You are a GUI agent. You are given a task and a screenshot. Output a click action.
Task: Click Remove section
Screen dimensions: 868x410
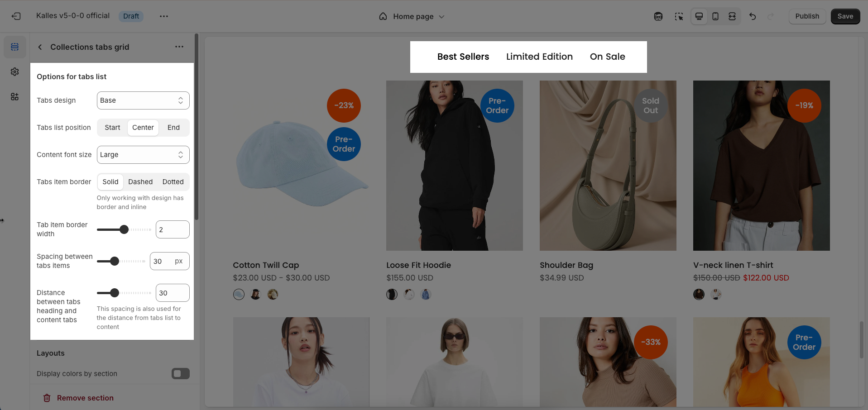tap(85, 398)
